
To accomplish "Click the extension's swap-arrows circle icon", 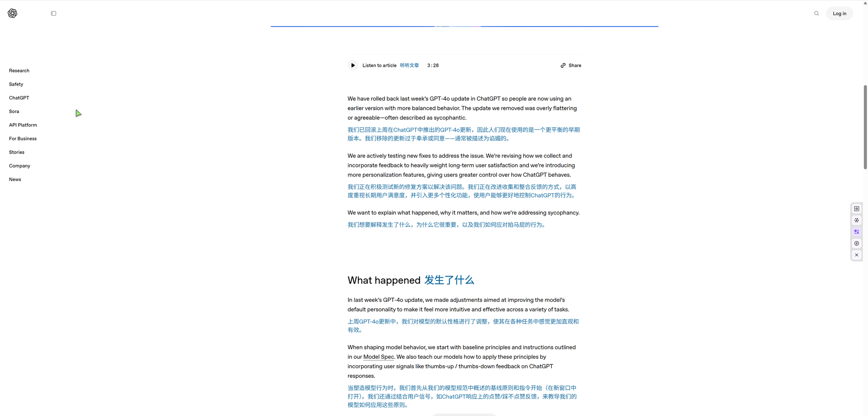I will [x=856, y=244].
